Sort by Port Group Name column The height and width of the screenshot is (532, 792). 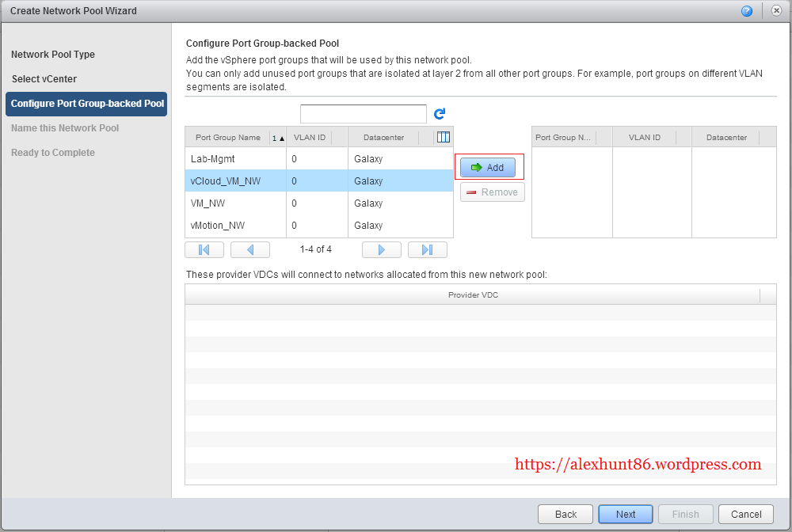coord(228,138)
